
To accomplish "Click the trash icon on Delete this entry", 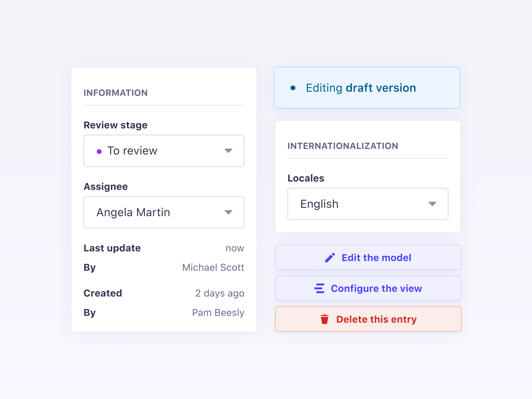I will [325, 319].
